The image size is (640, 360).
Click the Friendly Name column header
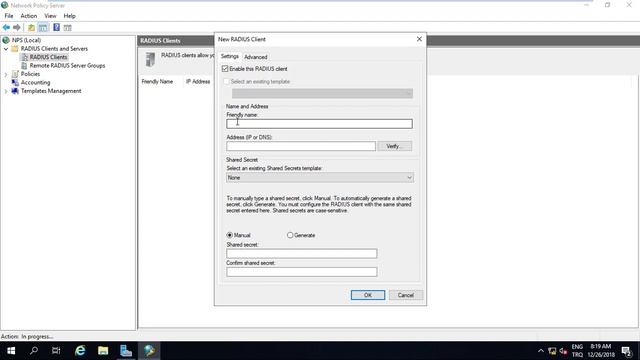157,82
